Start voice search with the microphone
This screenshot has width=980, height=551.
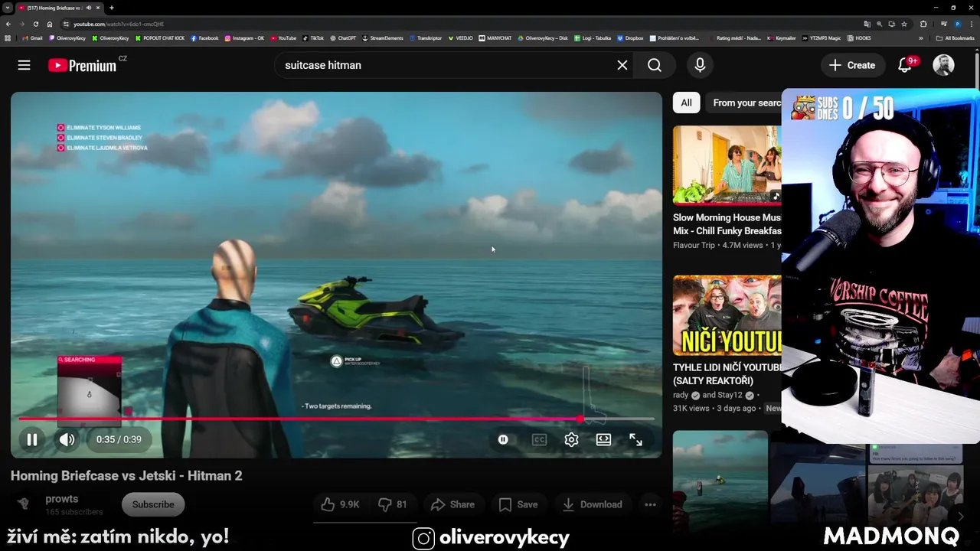(x=700, y=65)
